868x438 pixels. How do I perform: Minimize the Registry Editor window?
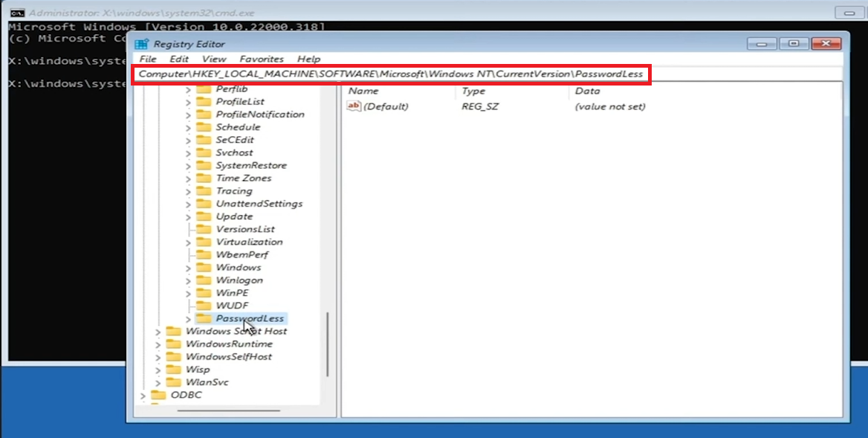762,44
